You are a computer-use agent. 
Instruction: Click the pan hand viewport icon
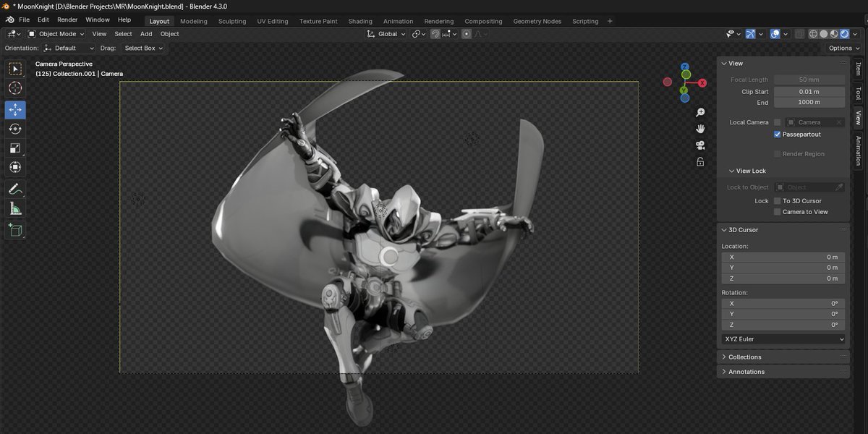tap(700, 129)
